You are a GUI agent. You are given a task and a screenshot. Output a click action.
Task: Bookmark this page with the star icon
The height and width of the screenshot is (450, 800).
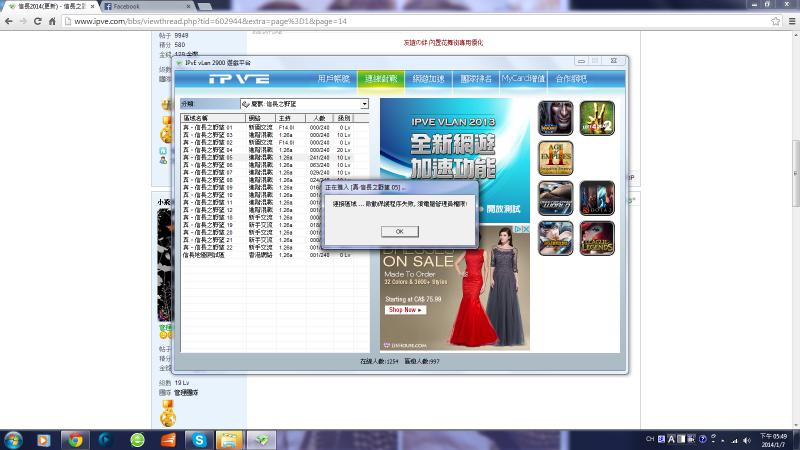click(x=775, y=21)
